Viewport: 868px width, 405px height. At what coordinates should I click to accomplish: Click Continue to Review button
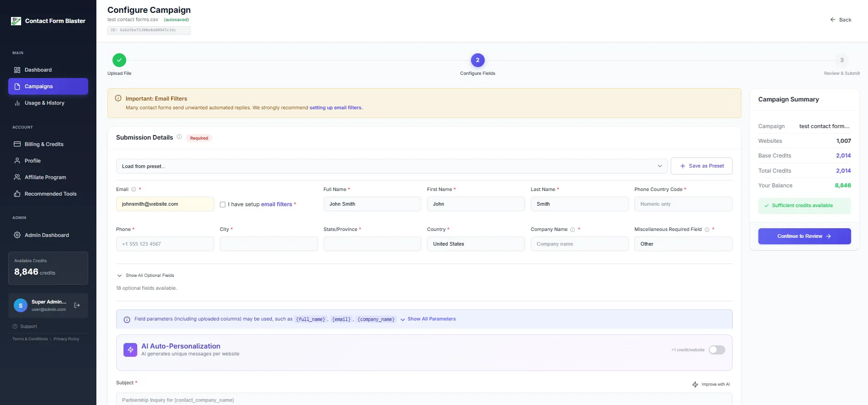point(804,236)
